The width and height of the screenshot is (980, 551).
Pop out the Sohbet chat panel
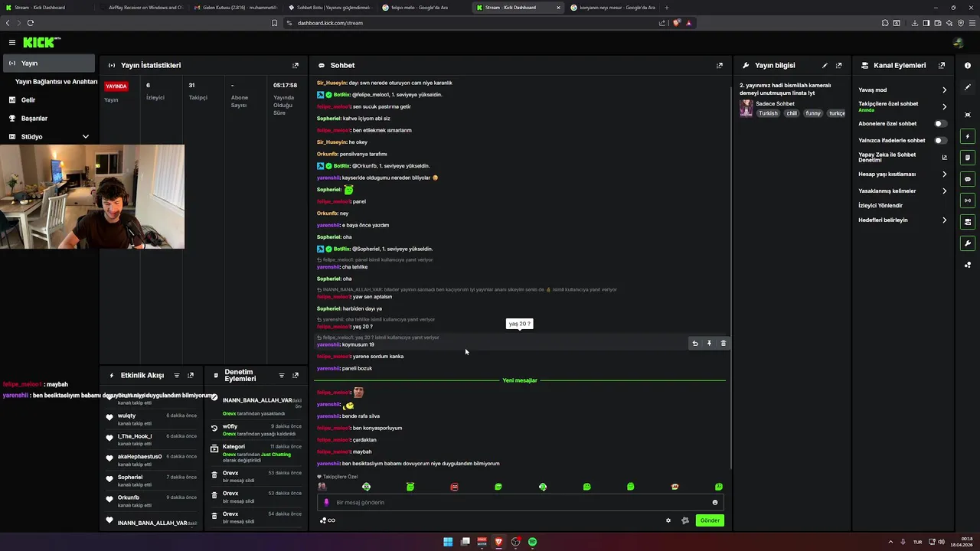pyautogui.click(x=719, y=65)
